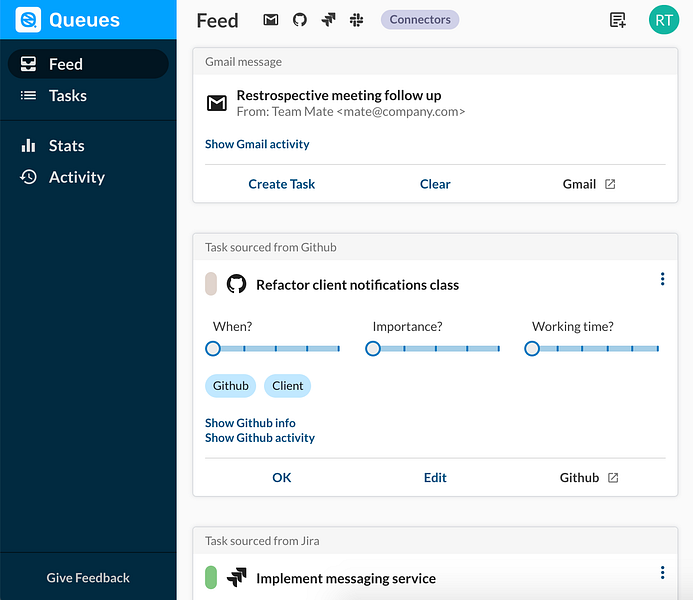The height and width of the screenshot is (600, 693).
Task: Open the three-dot menu on Implement messaging task
Action: point(662,573)
